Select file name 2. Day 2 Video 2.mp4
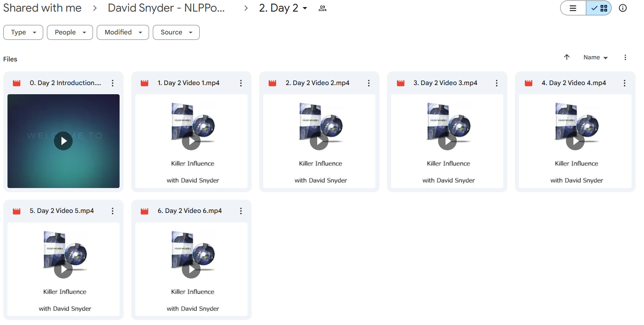644x325 pixels. 318,83
